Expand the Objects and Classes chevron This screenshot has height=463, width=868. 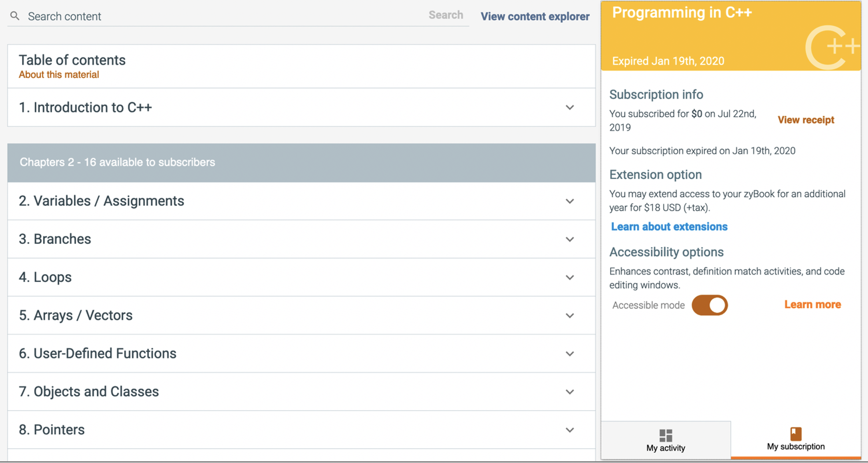(570, 392)
